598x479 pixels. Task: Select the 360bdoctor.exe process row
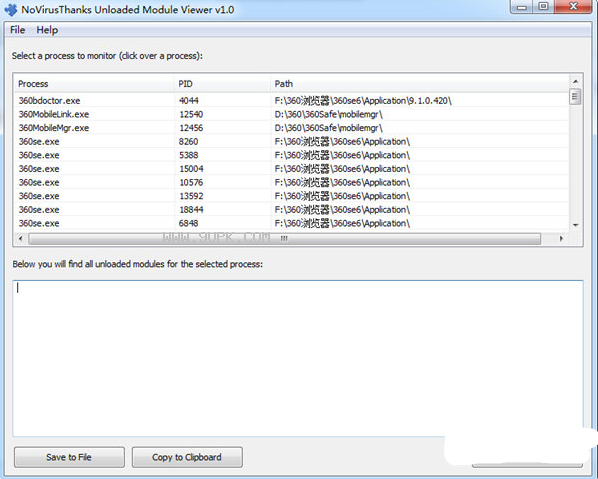point(292,101)
